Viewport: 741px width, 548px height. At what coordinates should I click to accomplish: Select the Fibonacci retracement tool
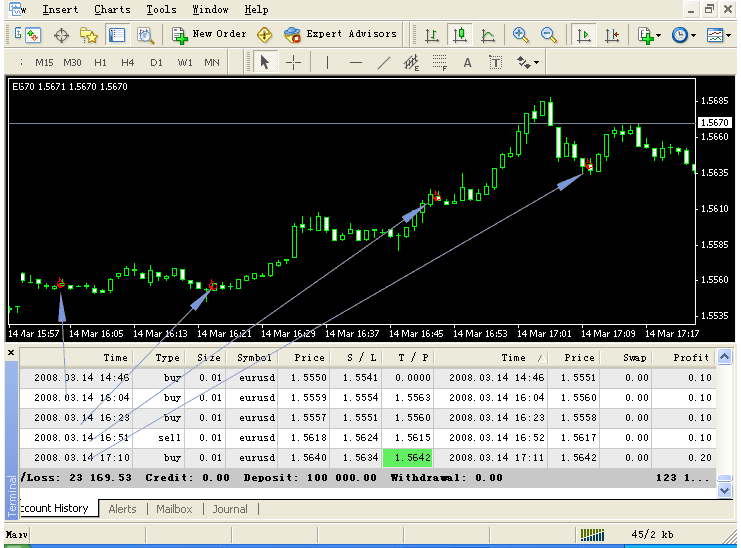click(439, 62)
